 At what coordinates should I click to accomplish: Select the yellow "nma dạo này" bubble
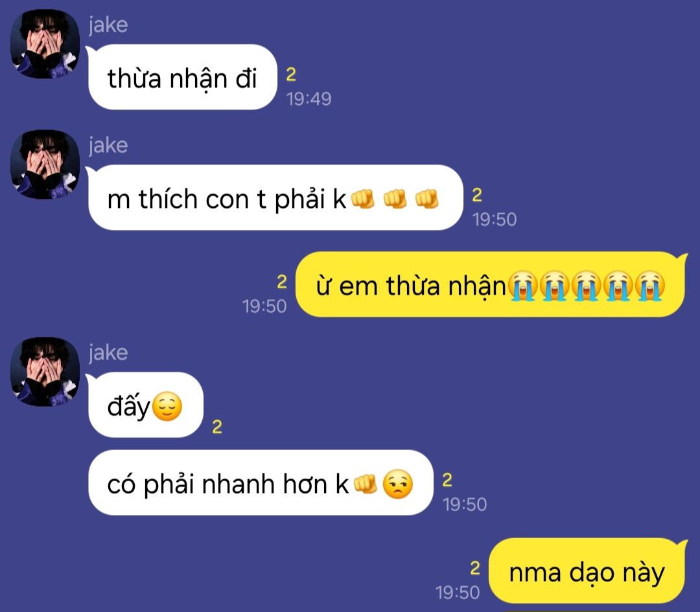[587, 571]
